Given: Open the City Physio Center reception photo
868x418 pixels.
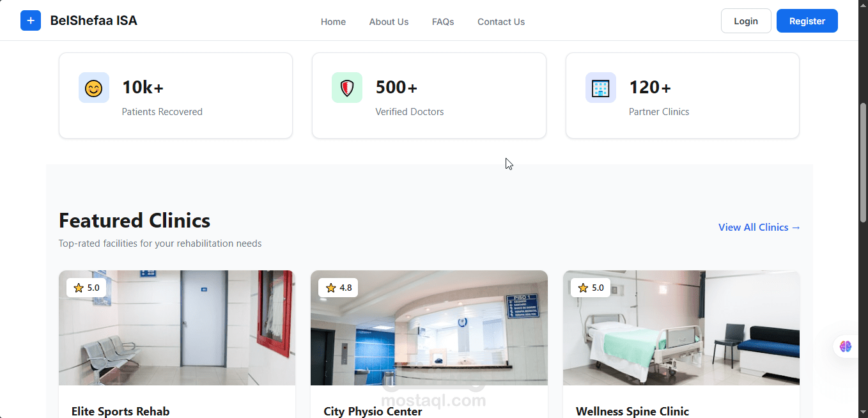Looking at the screenshot, I should (x=429, y=328).
